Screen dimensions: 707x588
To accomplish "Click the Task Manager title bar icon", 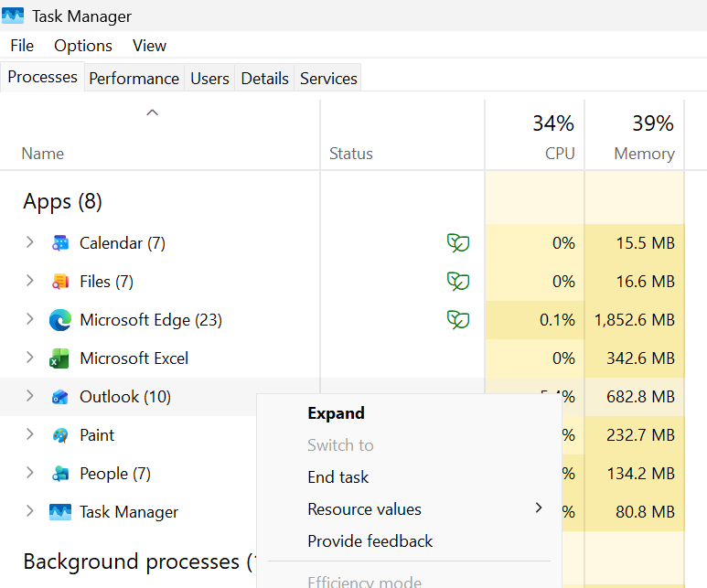I will coord(13,16).
